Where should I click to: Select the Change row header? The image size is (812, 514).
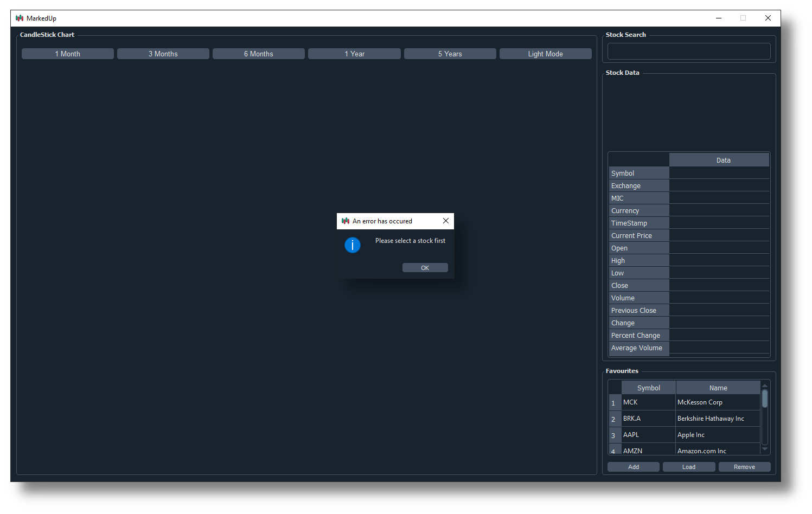pos(639,323)
